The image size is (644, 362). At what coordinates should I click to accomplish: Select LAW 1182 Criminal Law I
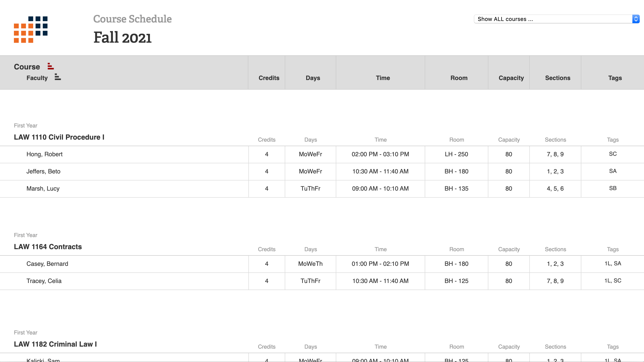tap(55, 344)
